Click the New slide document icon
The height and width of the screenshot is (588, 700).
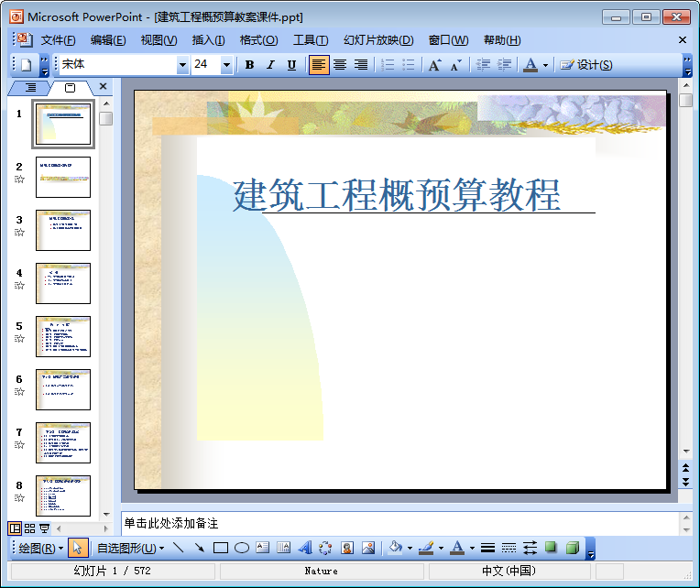pyautogui.click(x=26, y=65)
